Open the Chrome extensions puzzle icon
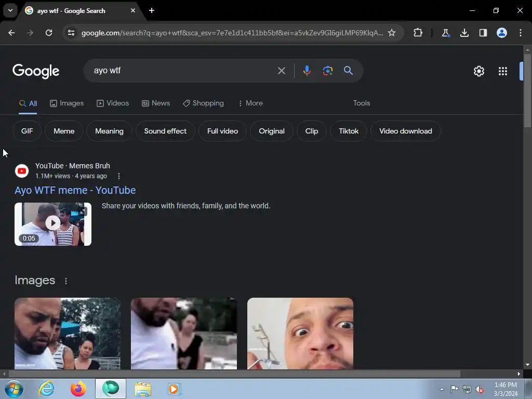Screen dimensions: 532x399 coord(418,33)
